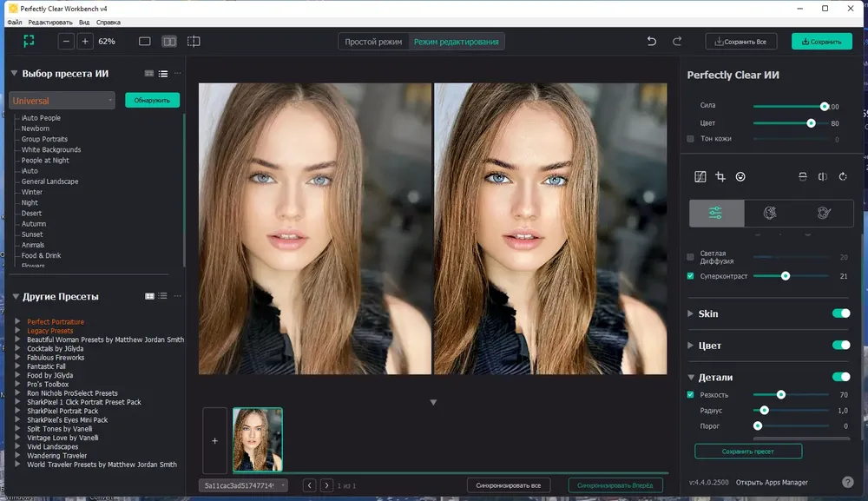The height and width of the screenshot is (501, 868).
Task: Click the undo arrow in top toolbar
Action: coord(652,42)
